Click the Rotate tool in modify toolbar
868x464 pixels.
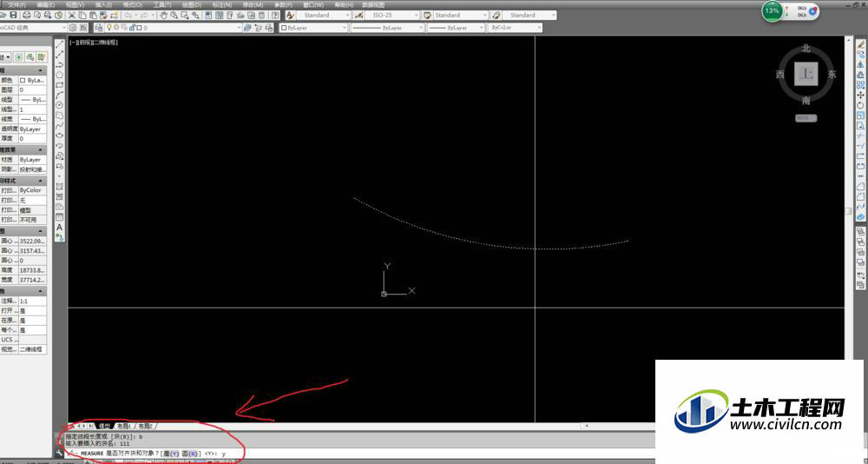point(861,105)
